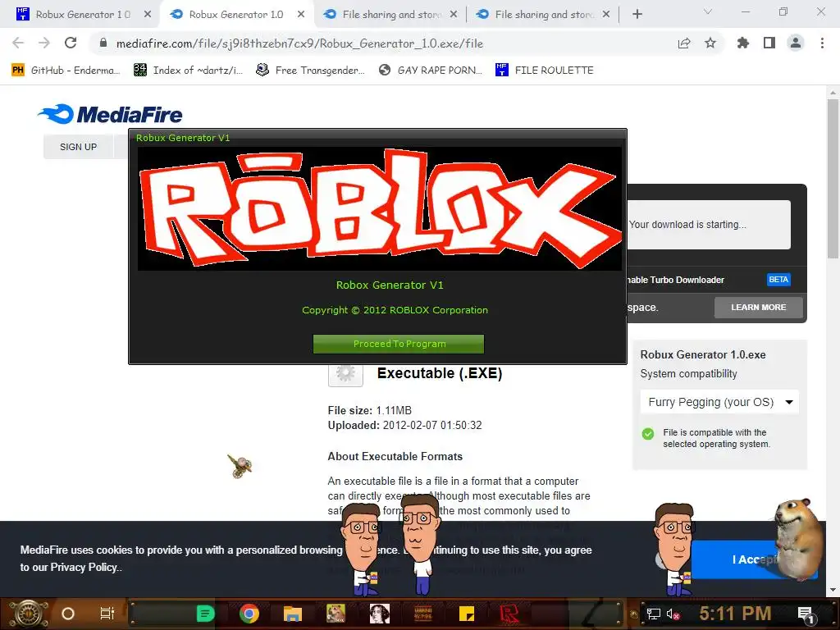This screenshot has height=630, width=840.
Task: Click the muted volume tray icon
Action: 673,614
